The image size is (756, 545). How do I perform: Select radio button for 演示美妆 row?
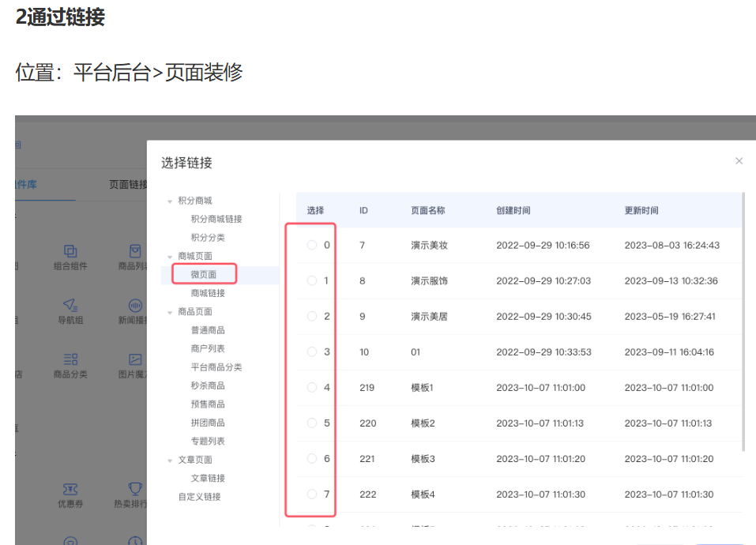pos(312,246)
